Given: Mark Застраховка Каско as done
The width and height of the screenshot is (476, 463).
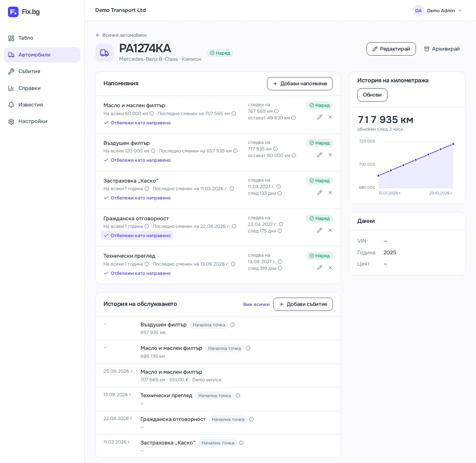Looking at the screenshot, I should click(x=137, y=198).
